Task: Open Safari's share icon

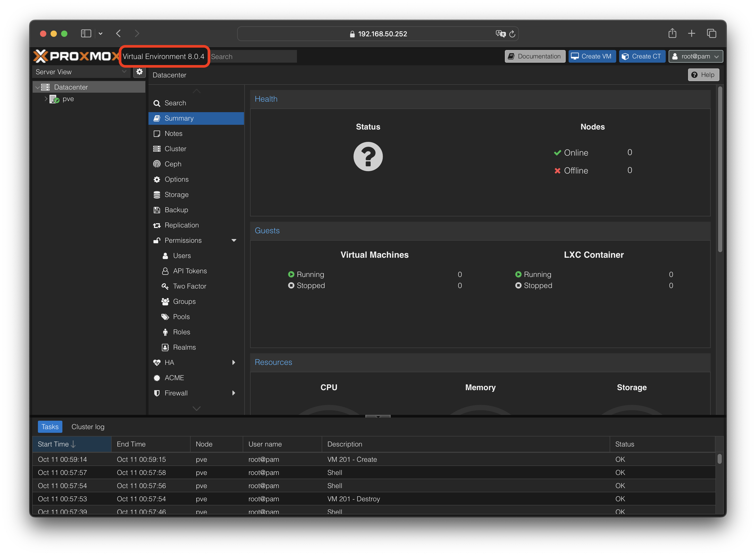Action: click(672, 33)
